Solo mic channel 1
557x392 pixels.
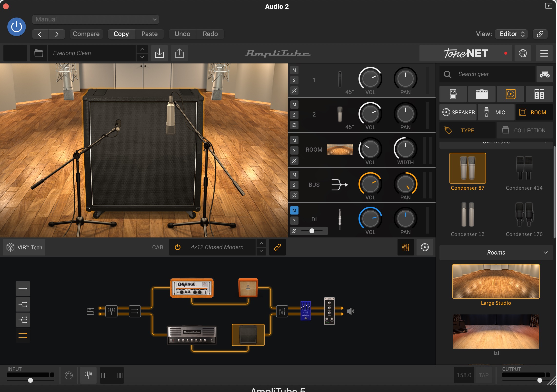pos(294,80)
